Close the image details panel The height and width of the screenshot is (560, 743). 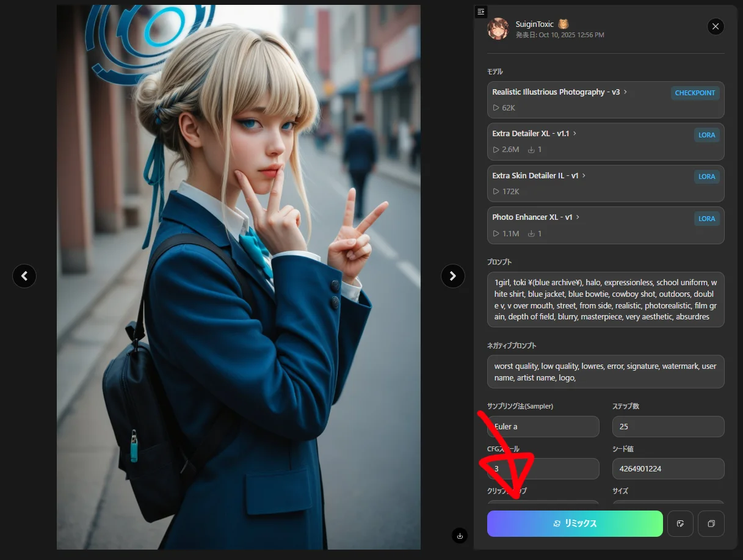pyautogui.click(x=716, y=26)
